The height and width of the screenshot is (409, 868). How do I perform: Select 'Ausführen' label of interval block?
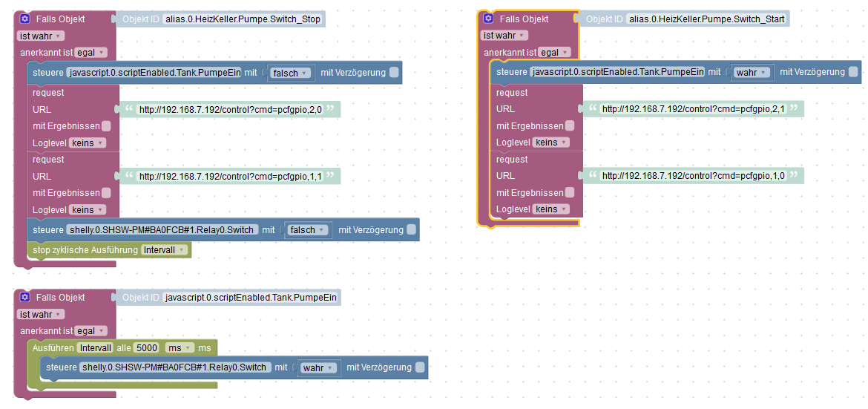[53, 347]
